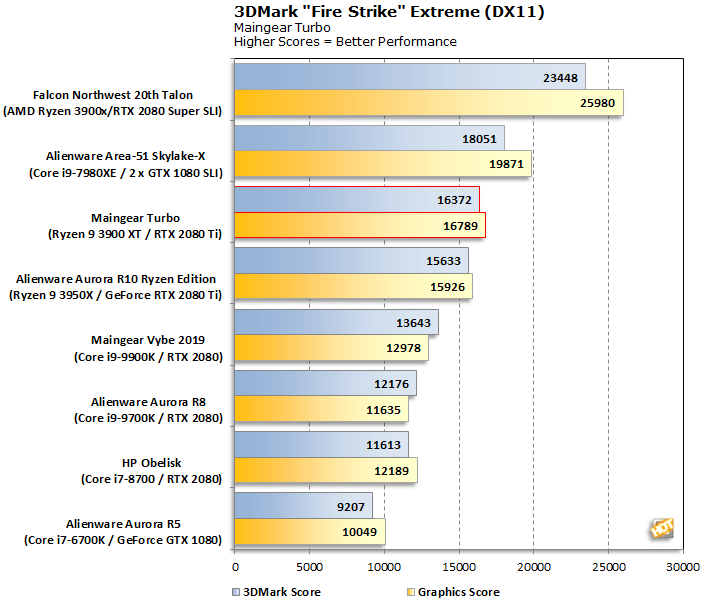Viewport: 708px width, 602px height.
Task: Click the 25000 axis tick label
Action: pos(609,567)
